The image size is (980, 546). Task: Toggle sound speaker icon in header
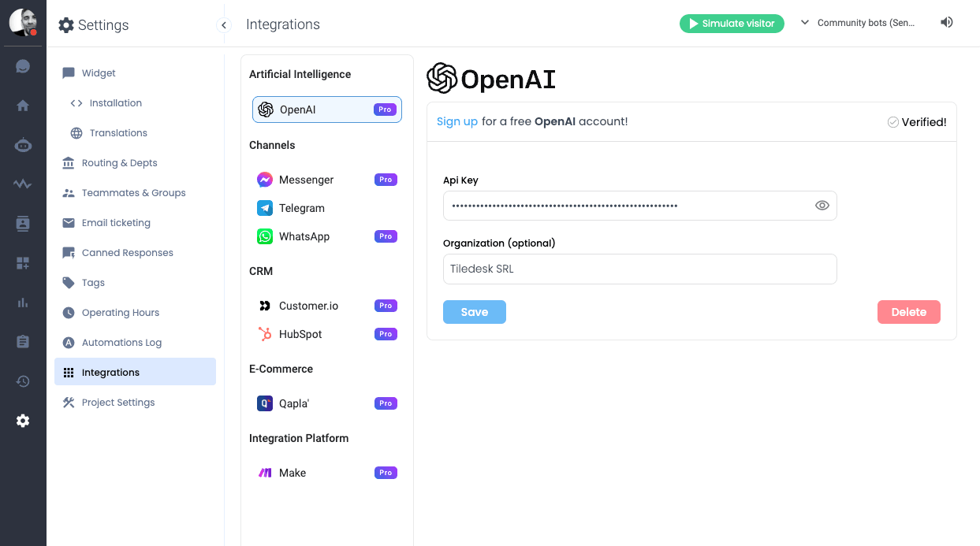(947, 22)
